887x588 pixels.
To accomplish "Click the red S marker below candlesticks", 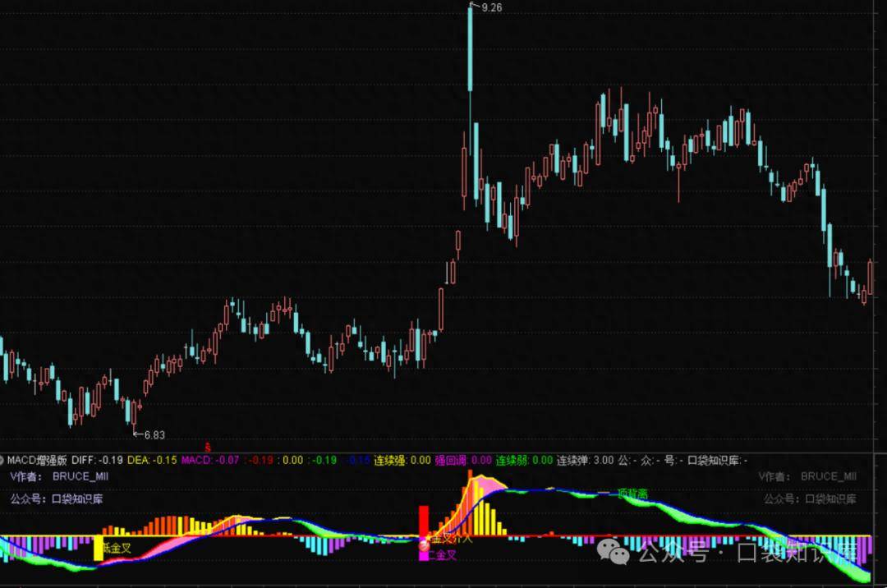I will click(x=208, y=447).
